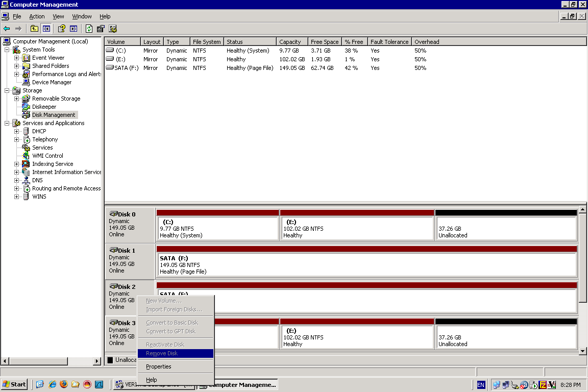Expand the DHCP service node
Screen dimensions: 588x392
tap(16, 131)
